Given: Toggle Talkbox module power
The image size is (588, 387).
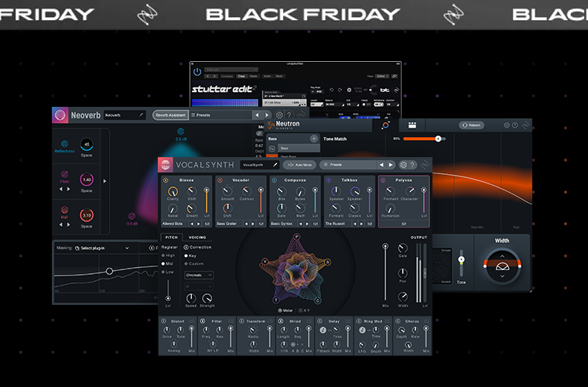Looking at the screenshot, I should [329, 180].
